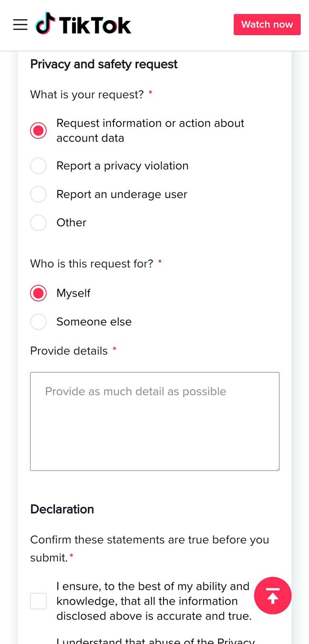Click the Privacy and safety request heading
The width and height of the screenshot is (309, 644).
(103, 64)
